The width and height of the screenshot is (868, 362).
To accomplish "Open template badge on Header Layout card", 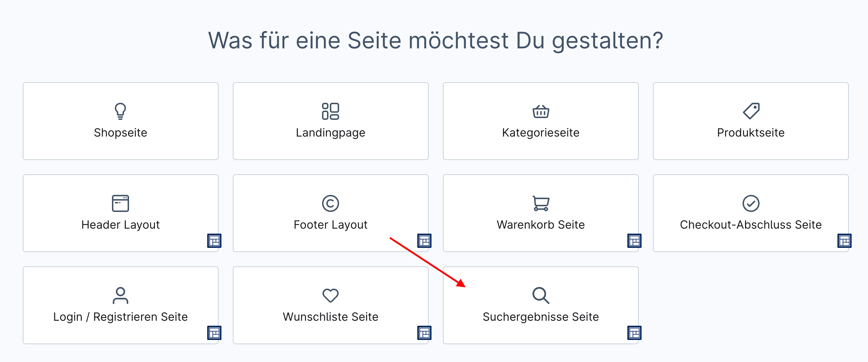I will [x=214, y=241].
